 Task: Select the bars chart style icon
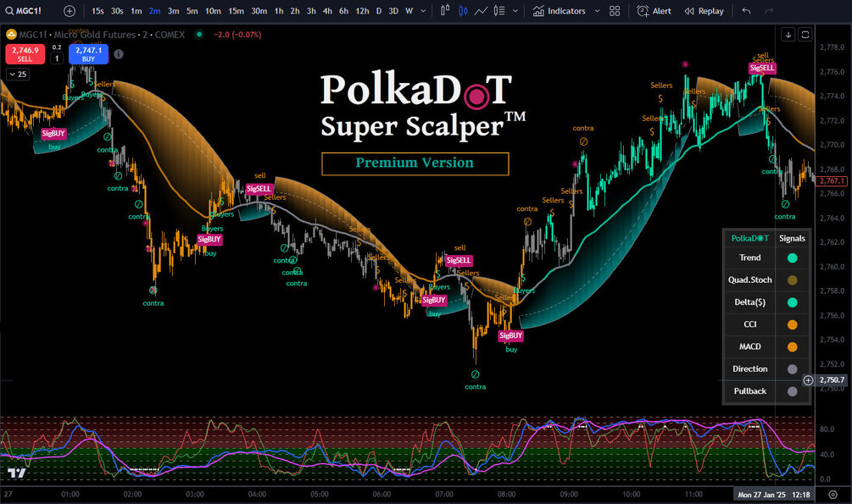pos(445,11)
